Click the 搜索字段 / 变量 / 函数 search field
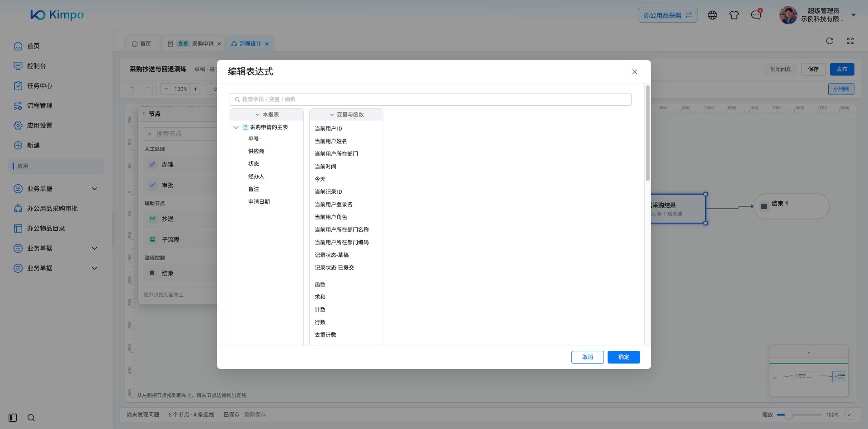 (x=430, y=99)
